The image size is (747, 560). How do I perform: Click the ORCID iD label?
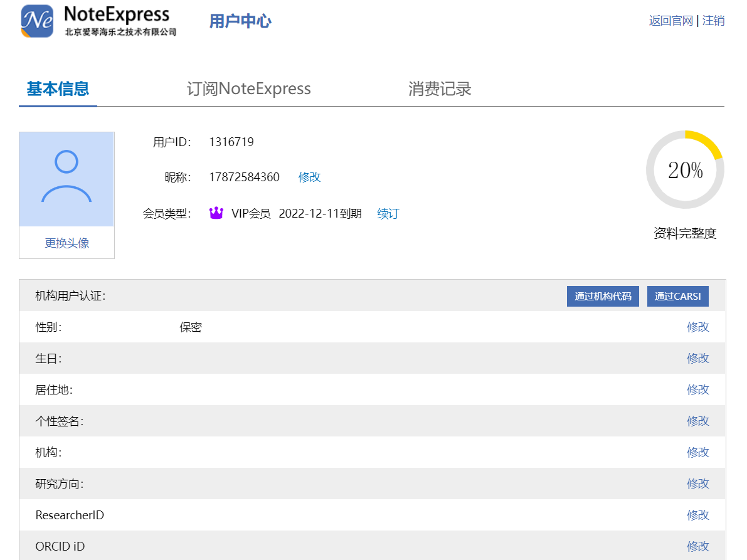point(60,546)
